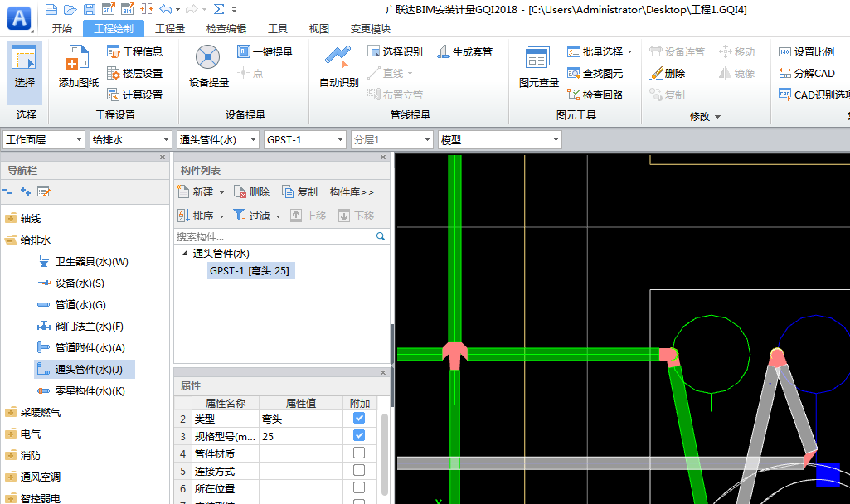The image size is (850, 504).
Task: Open 计算设置 calculation settings
Action: click(x=135, y=94)
